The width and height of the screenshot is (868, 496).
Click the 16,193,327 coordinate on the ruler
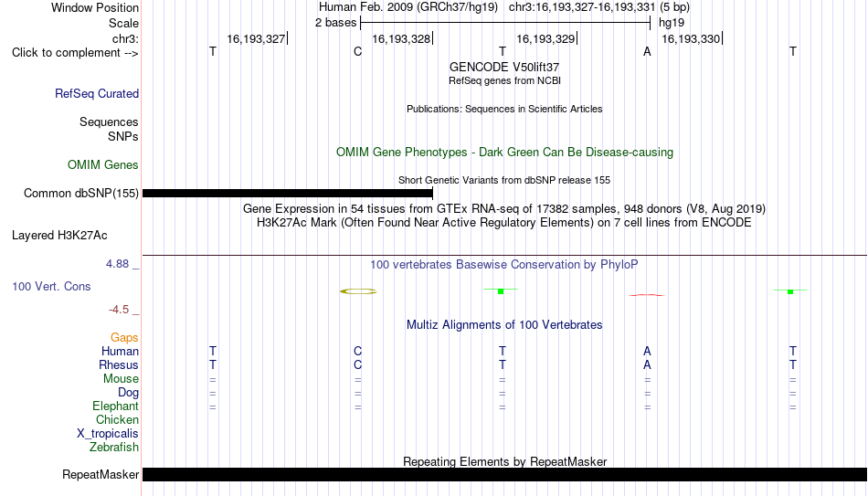point(257,38)
